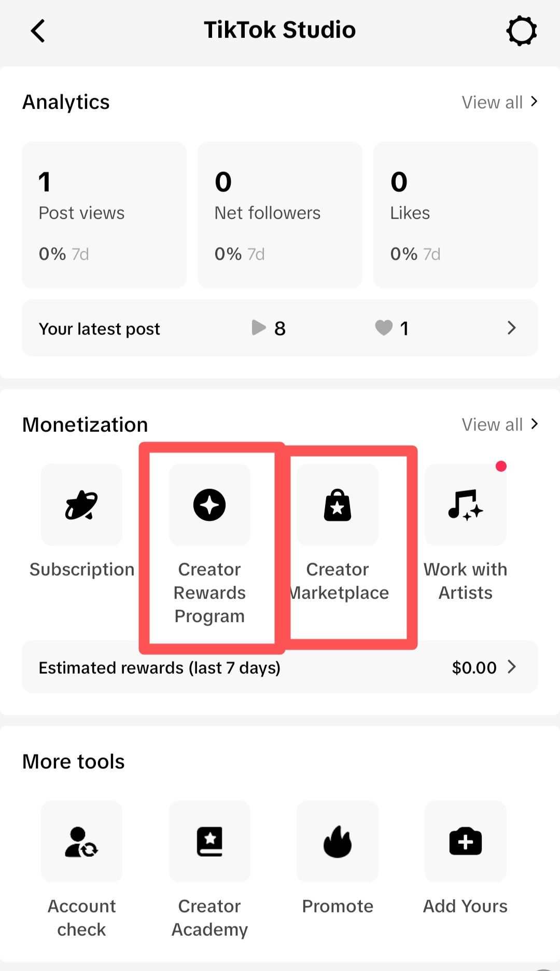This screenshot has width=560, height=971.
Task: Expand Analytics via View all
Action: coord(499,102)
